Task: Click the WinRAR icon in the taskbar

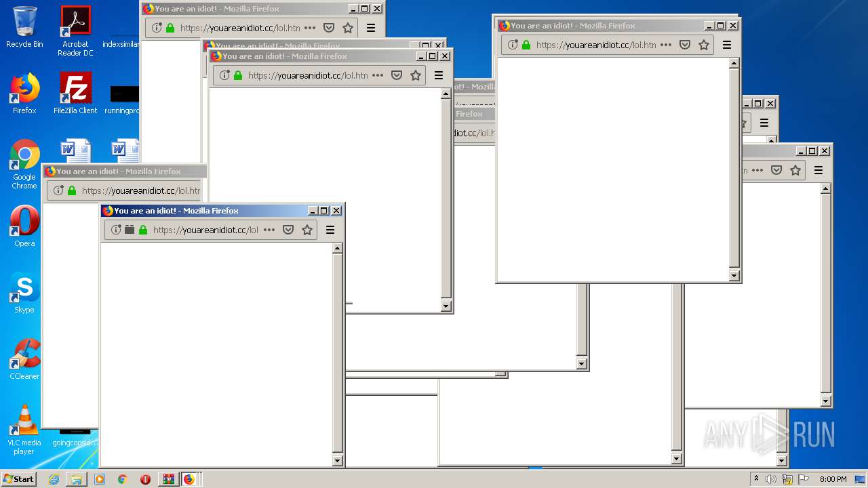Action: click(x=168, y=479)
